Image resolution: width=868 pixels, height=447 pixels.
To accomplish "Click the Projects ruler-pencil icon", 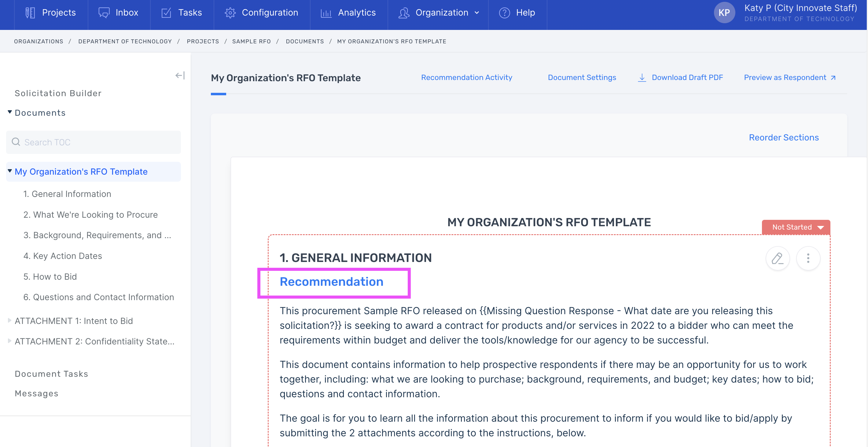I will click(x=30, y=13).
